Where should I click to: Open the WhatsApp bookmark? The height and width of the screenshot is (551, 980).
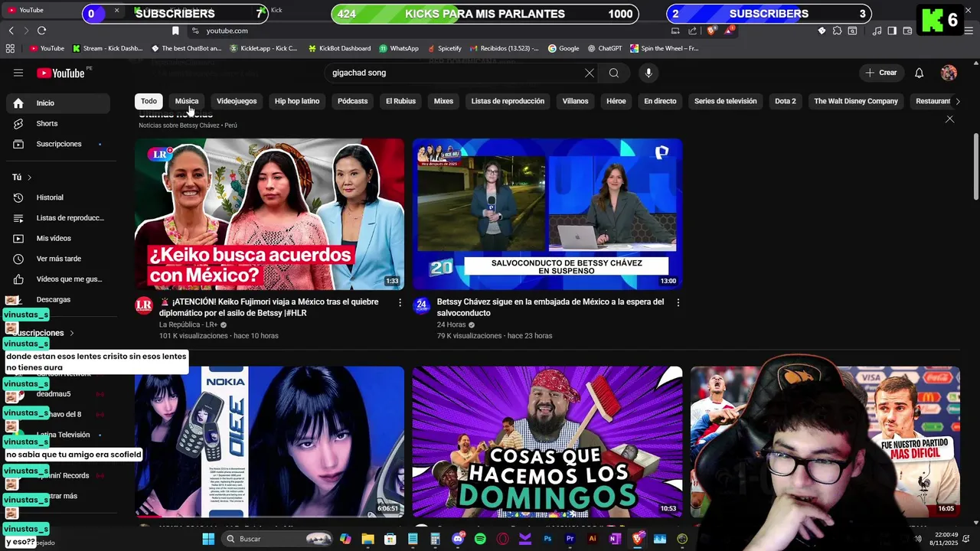[399, 48]
